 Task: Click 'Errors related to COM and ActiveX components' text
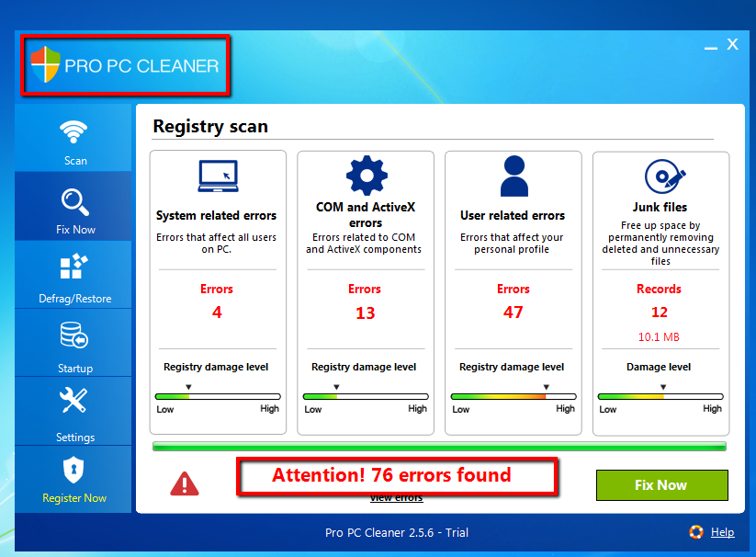tap(364, 243)
